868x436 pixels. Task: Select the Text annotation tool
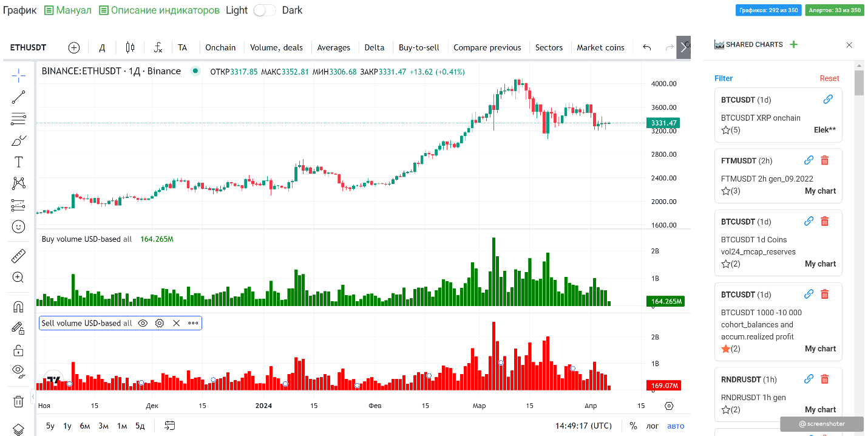tap(18, 162)
